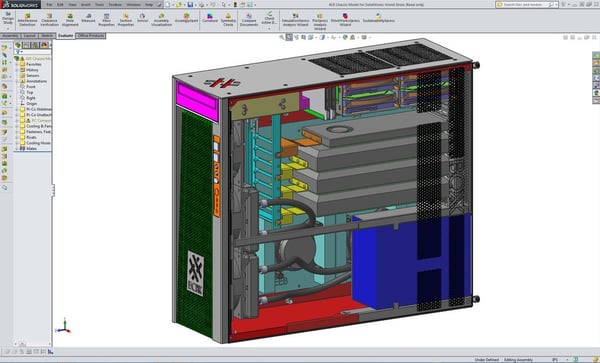The image size is (600, 363).
Task: Toggle Curvature display
Action: point(210,18)
